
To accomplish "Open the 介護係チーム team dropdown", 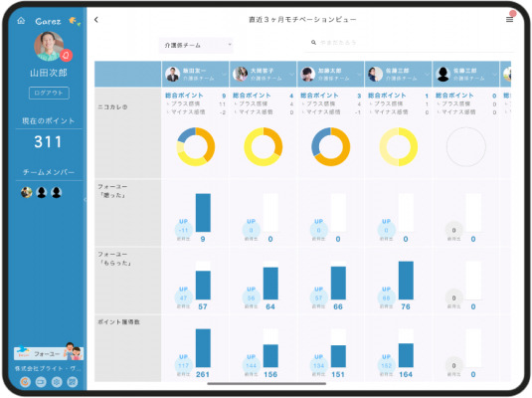I will [x=196, y=45].
